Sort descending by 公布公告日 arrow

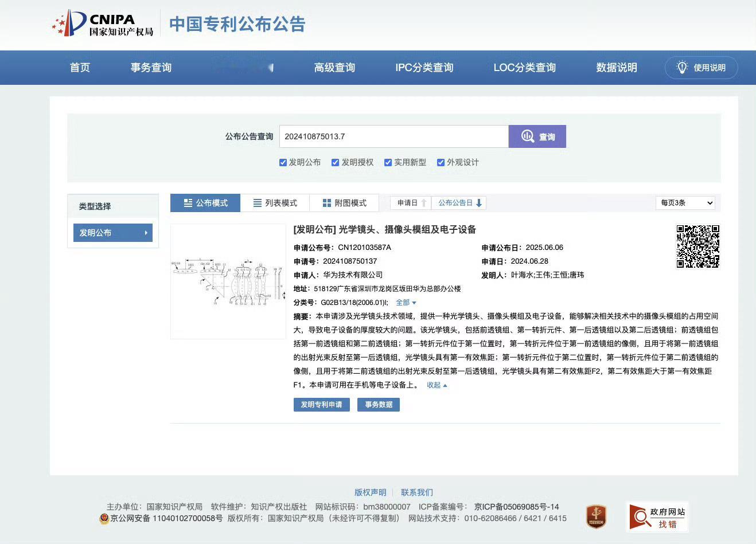pyautogui.click(x=479, y=203)
